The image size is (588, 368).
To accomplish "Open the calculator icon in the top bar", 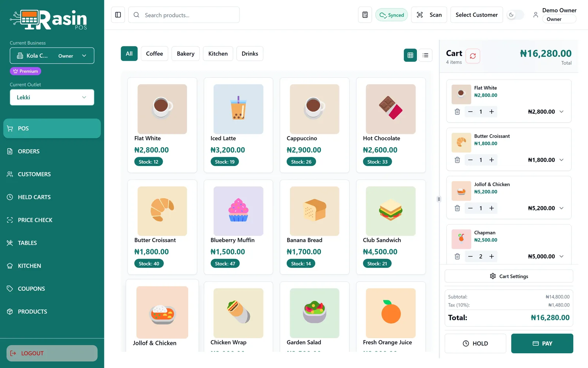I will click(365, 15).
